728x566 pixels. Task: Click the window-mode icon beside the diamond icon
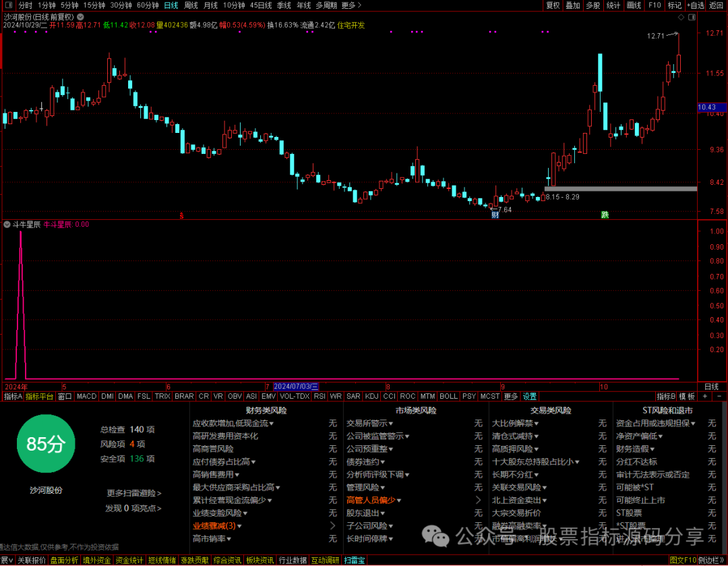(692, 17)
